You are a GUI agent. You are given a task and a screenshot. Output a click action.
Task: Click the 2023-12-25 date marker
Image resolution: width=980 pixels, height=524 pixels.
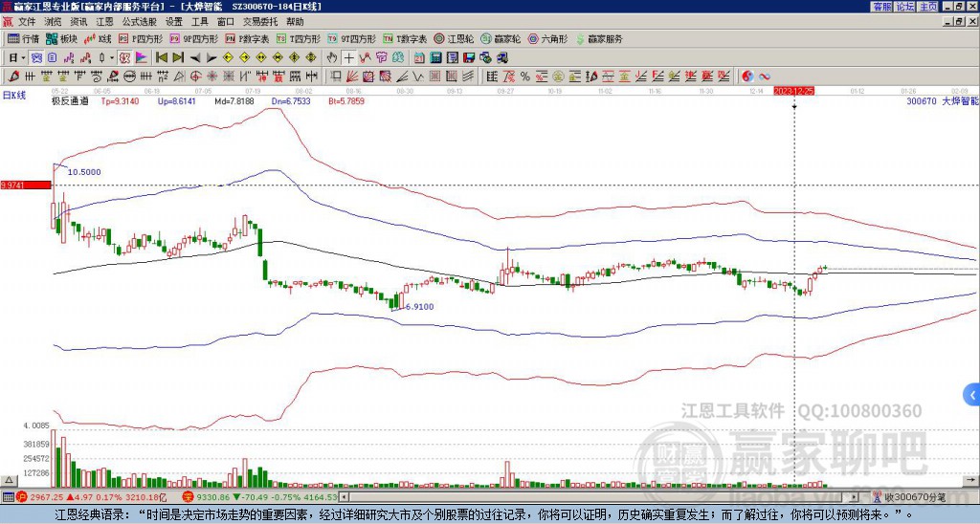(x=793, y=91)
